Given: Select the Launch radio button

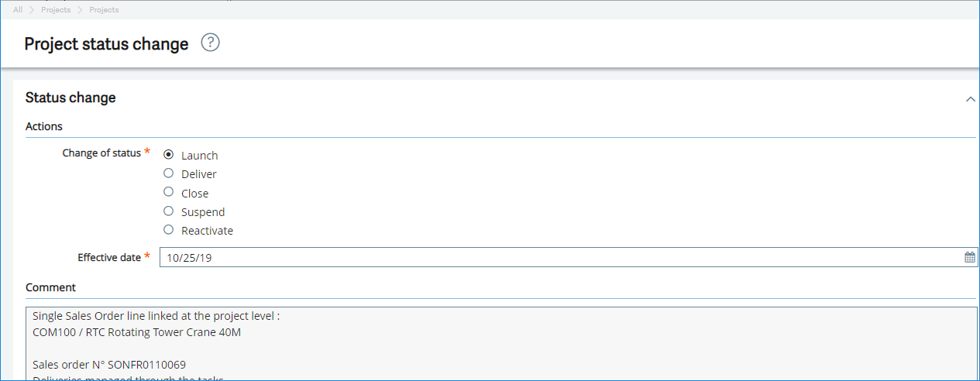Looking at the screenshot, I should (169, 155).
